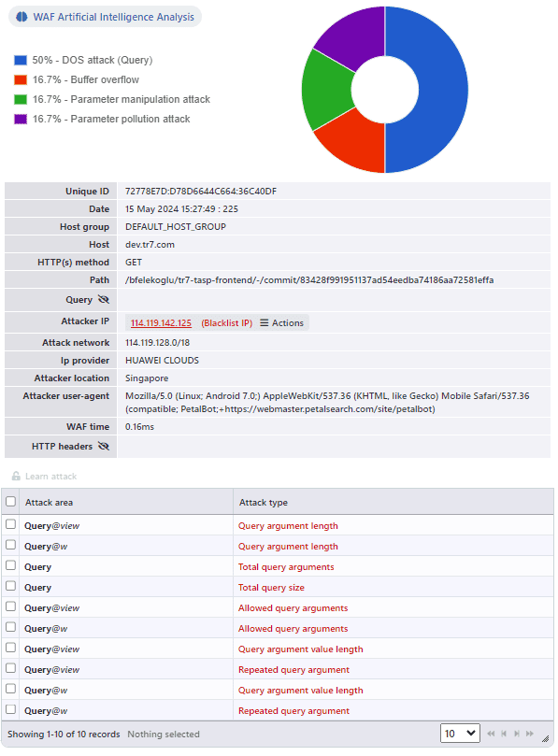The width and height of the screenshot is (558, 756).
Task: Reveal the hidden Query value via eye icon
Action: pos(103,299)
